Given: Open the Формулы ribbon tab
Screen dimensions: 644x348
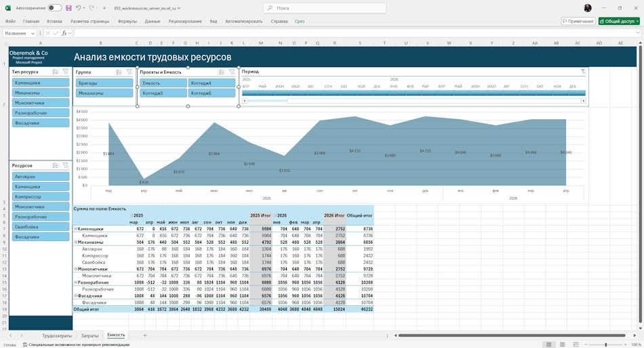Looking at the screenshot, I should (127, 21).
